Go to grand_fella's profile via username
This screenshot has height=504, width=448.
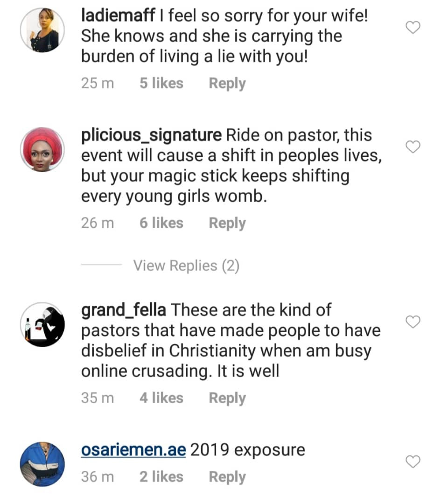(x=125, y=310)
